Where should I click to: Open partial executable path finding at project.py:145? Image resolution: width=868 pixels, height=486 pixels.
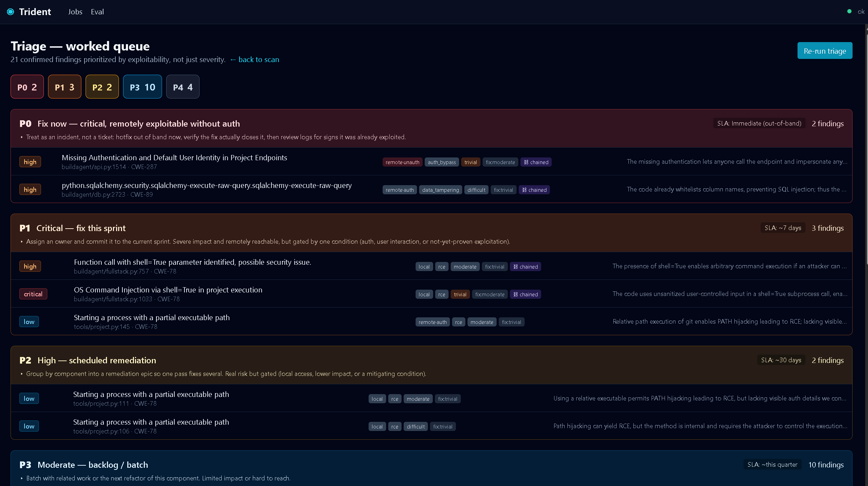point(152,318)
